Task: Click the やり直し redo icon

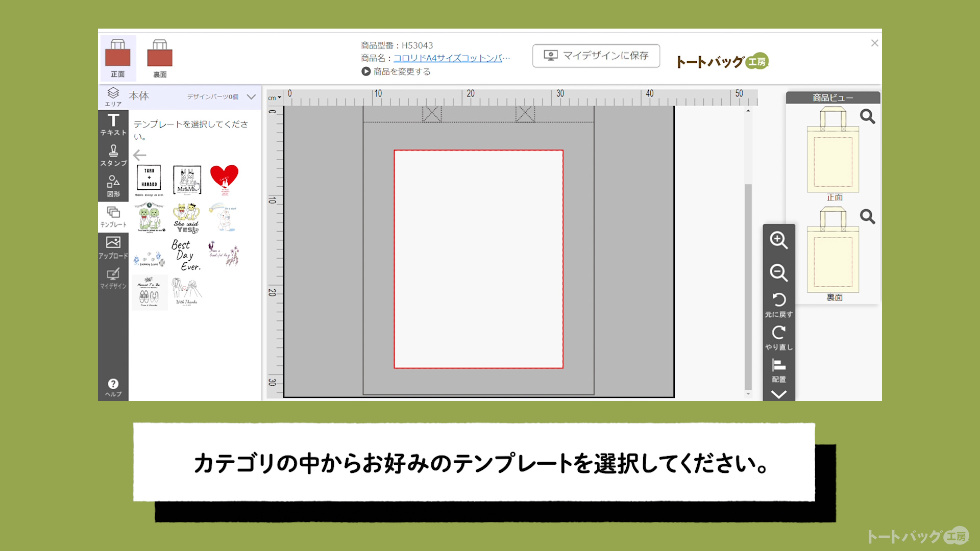Action: click(779, 337)
